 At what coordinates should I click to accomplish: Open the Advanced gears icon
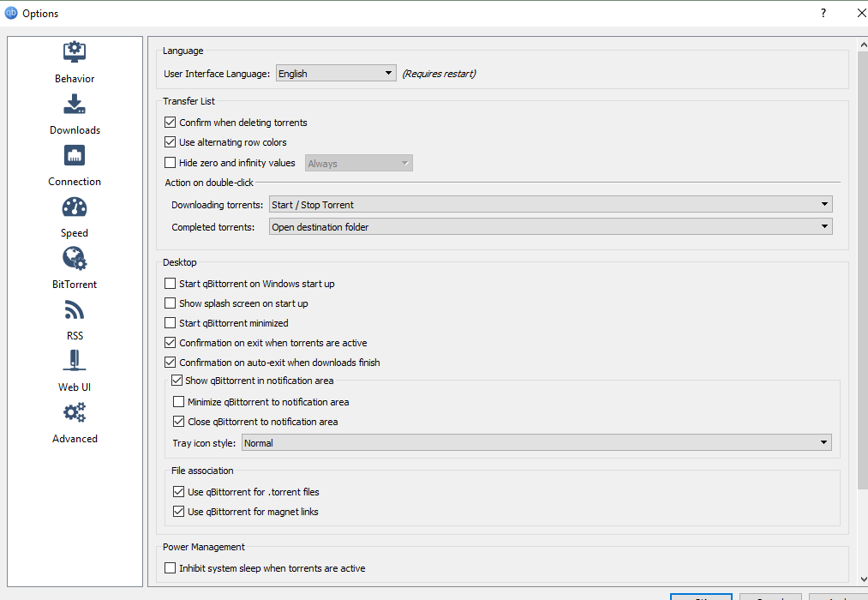coord(75,412)
